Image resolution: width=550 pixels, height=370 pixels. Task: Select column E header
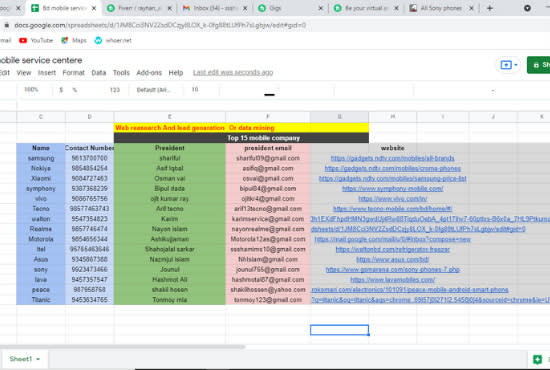[169, 117]
